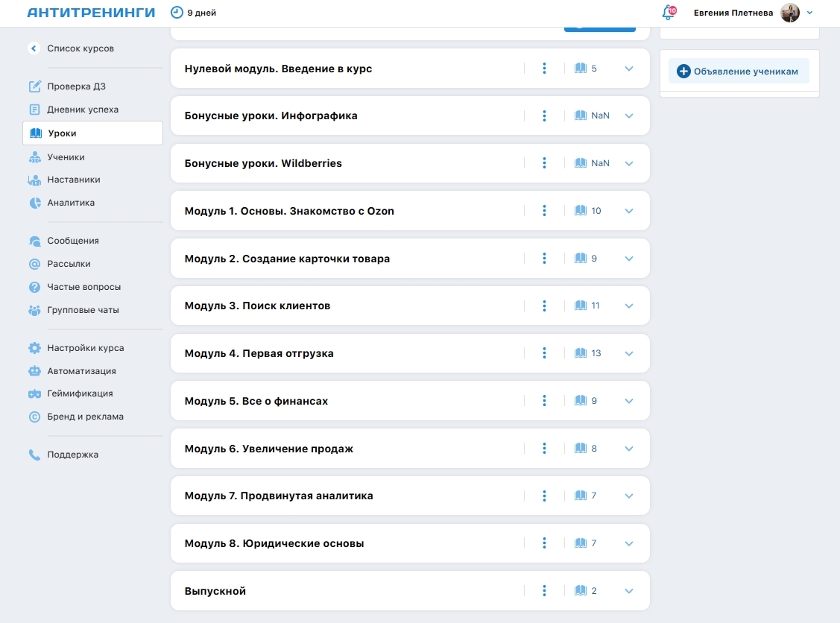
Task: Open Аналитика section in sidebar
Action: pos(71,203)
